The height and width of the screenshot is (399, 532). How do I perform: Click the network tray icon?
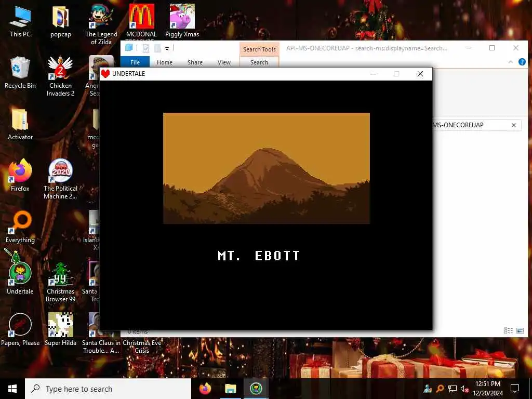[453, 389]
